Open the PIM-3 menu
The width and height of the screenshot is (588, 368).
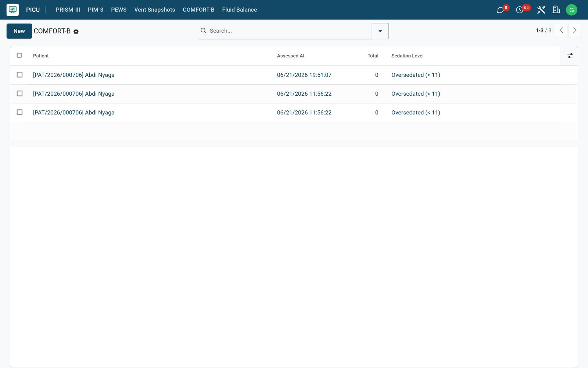pyautogui.click(x=96, y=10)
